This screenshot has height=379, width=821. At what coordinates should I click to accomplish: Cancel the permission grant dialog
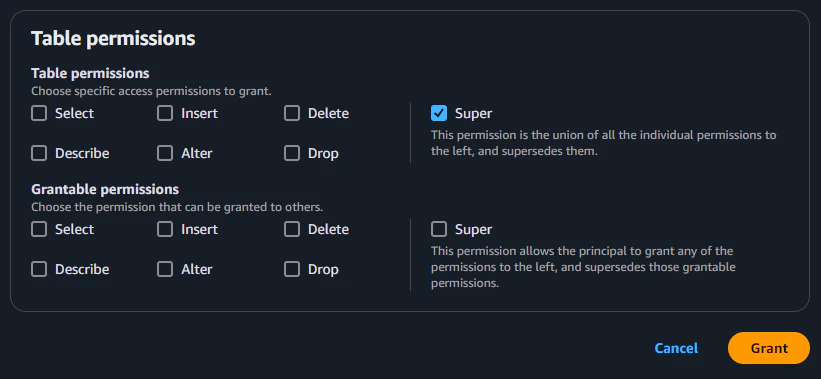point(676,348)
